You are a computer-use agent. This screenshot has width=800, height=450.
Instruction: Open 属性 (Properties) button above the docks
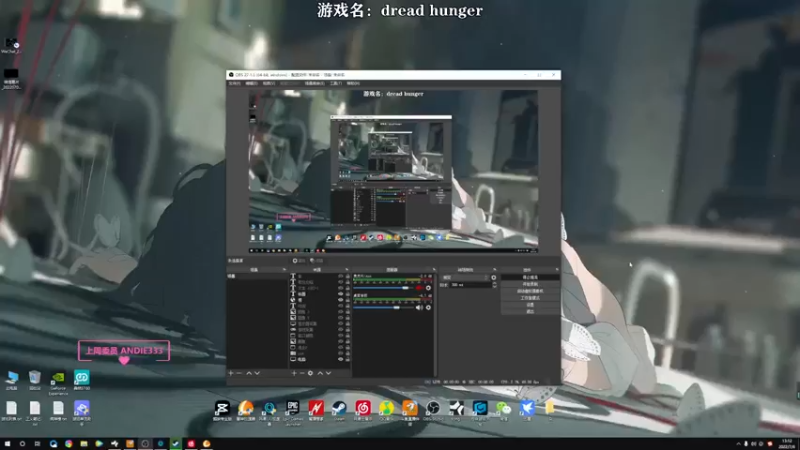pyautogui.click(x=299, y=261)
